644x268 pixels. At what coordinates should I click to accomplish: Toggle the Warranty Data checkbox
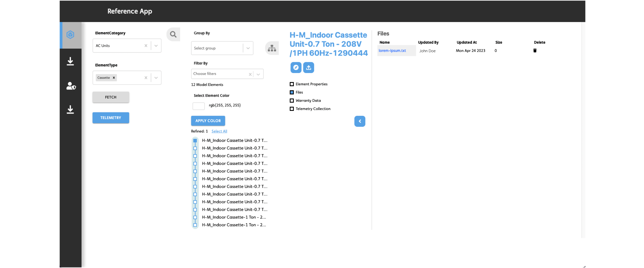click(292, 101)
